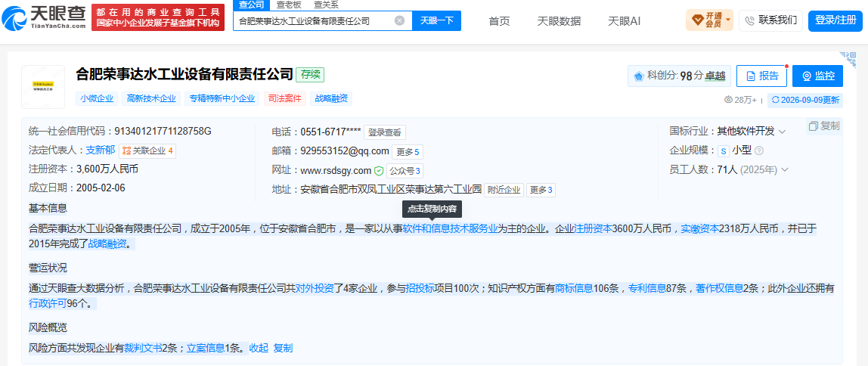Click the 存续 status badge
The height and width of the screenshot is (366, 868).
[310, 75]
